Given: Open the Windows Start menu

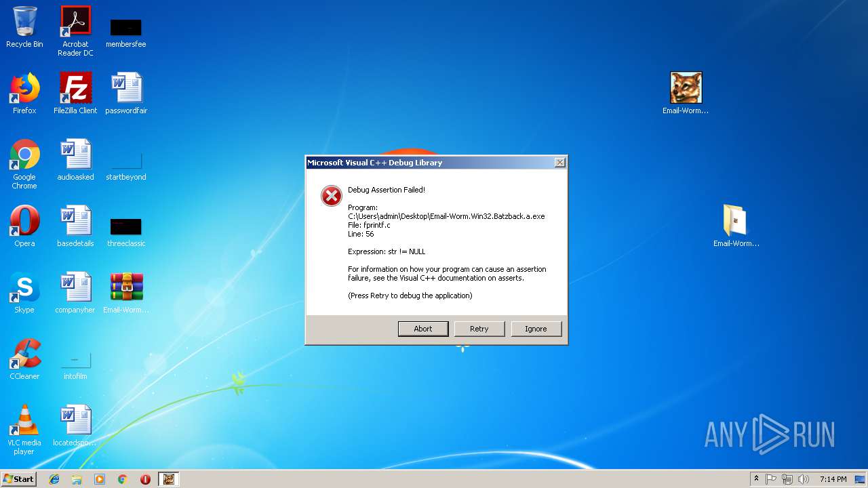Looking at the screenshot, I should pos(18,479).
